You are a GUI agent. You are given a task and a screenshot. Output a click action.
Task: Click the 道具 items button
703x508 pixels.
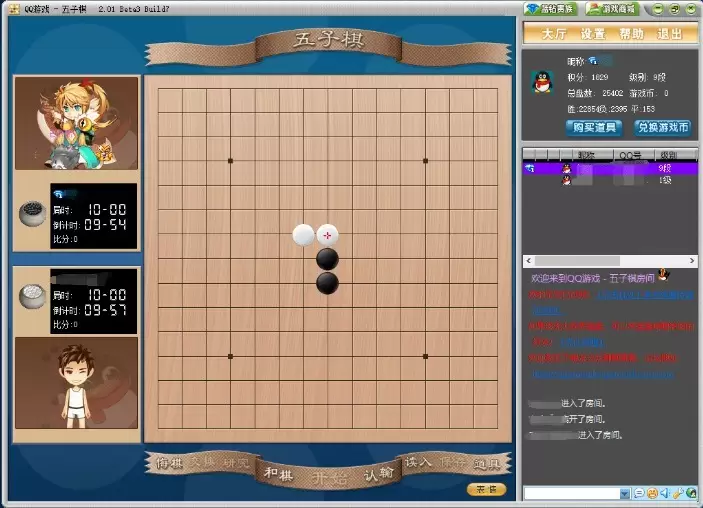[x=487, y=464]
